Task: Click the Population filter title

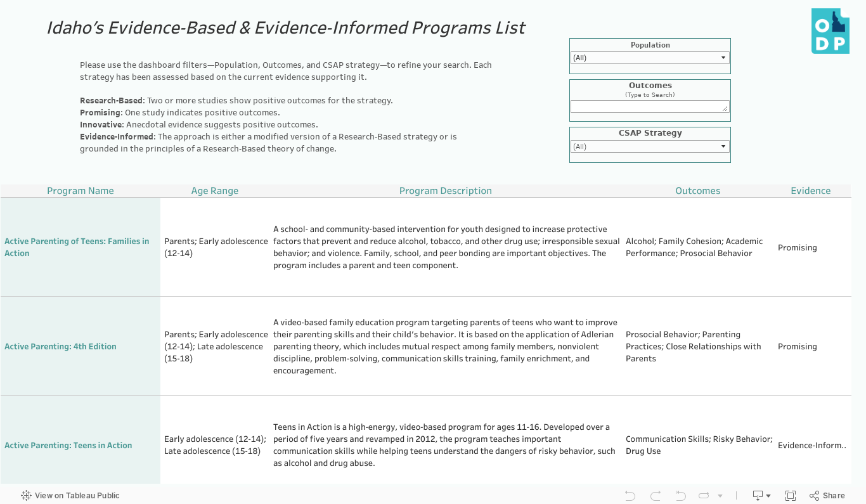Action: click(x=650, y=45)
